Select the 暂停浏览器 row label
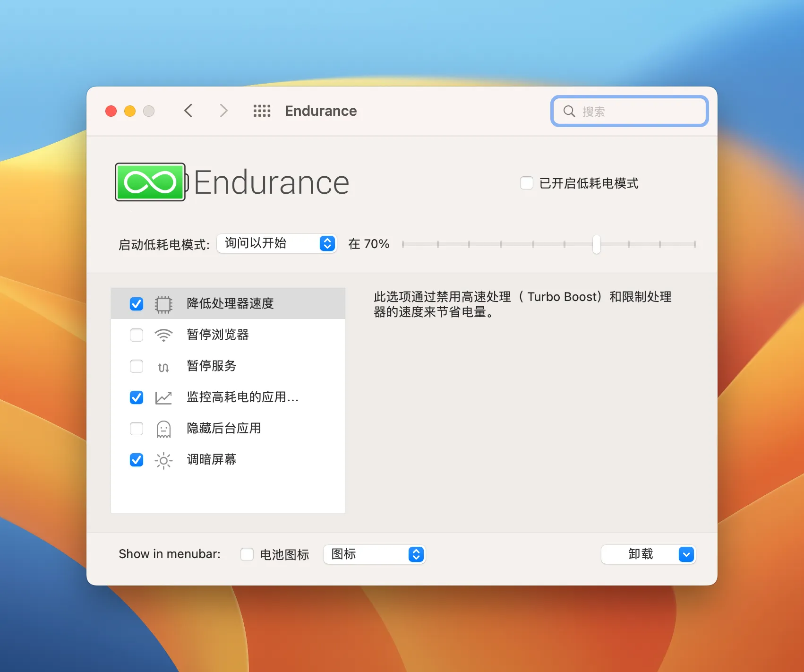Image resolution: width=804 pixels, height=672 pixels. point(218,335)
